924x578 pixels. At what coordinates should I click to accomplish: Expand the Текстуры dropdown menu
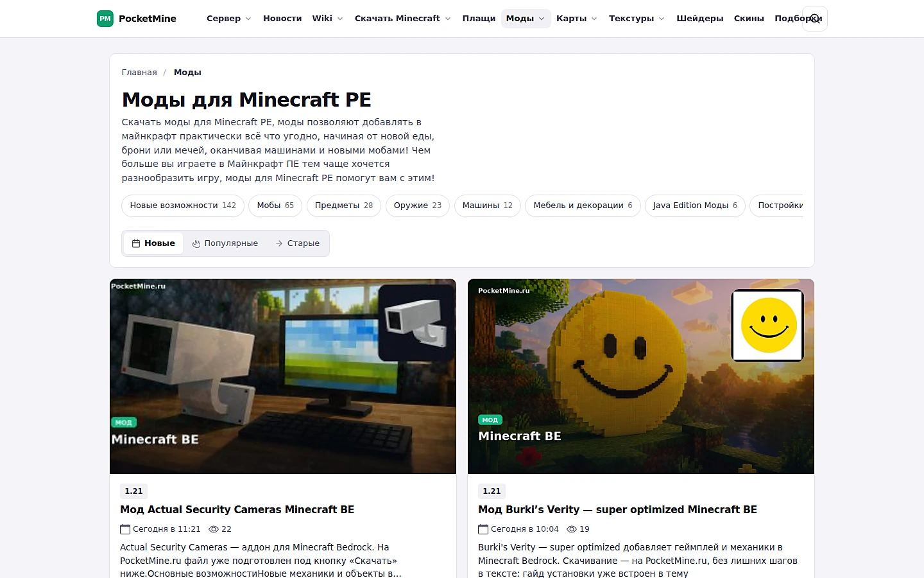click(x=637, y=19)
